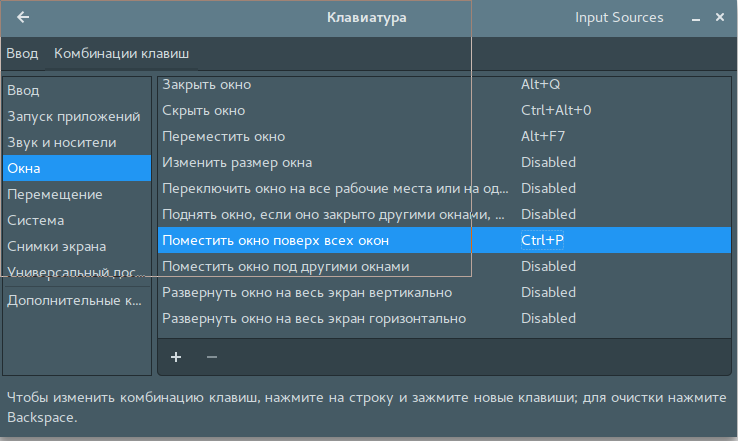The width and height of the screenshot is (738, 441).
Task: Switch to the Ввод tab
Action: 22,54
